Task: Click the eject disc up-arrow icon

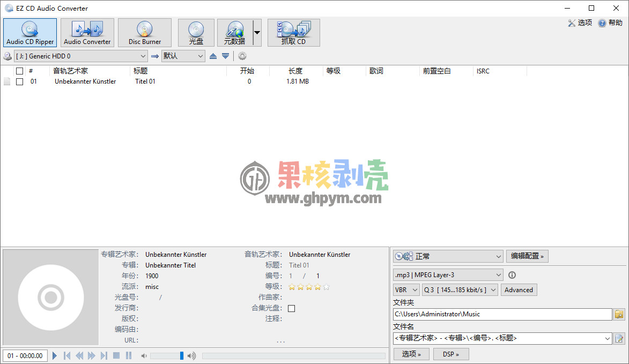Action: (213, 56)
